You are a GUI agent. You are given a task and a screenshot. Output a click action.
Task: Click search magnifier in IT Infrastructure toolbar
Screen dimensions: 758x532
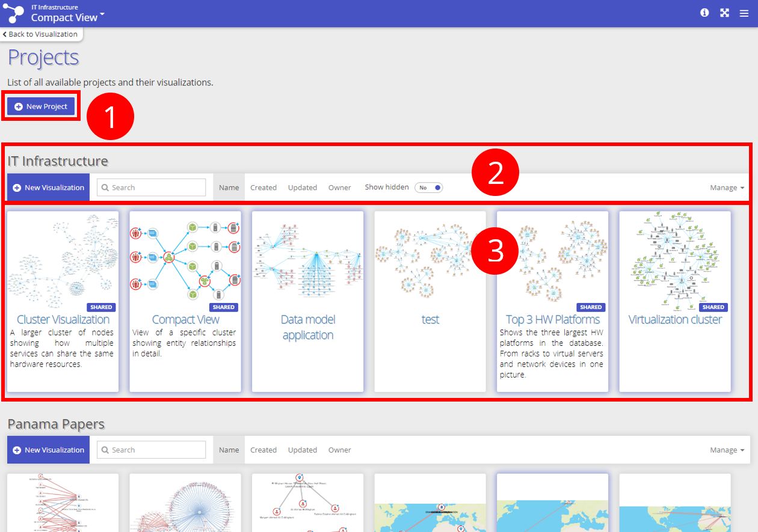coord(105,188)
